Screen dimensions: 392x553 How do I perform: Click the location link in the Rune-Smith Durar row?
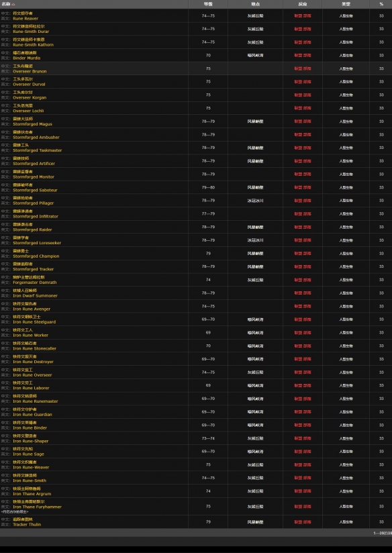[256, 29]
